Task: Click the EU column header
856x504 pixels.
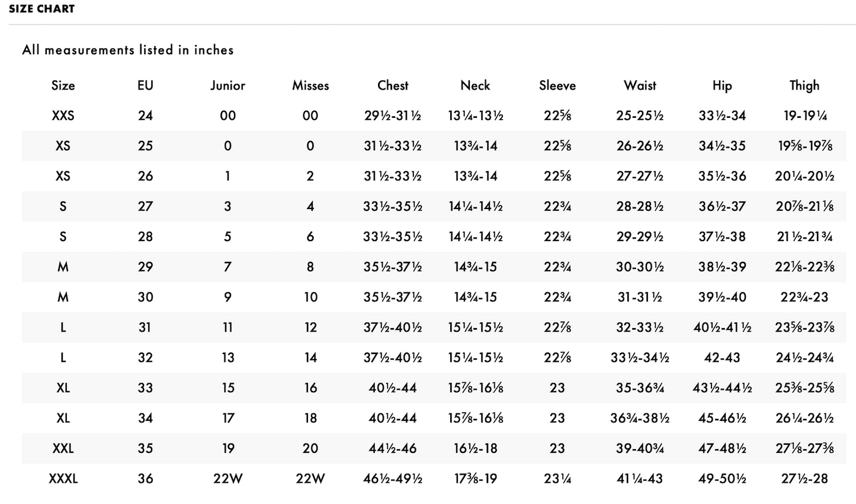Action: point(145,85)
